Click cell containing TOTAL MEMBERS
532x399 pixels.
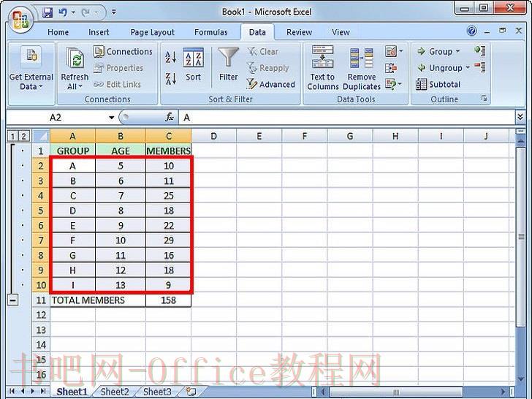pos(98,300)
